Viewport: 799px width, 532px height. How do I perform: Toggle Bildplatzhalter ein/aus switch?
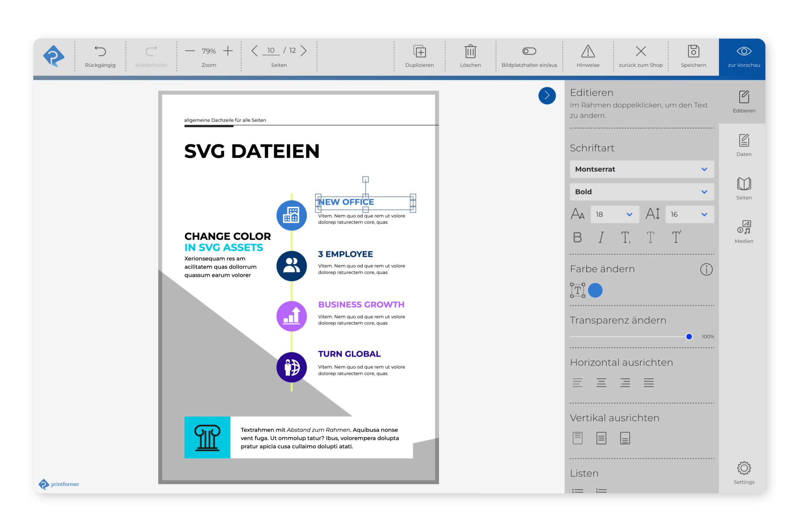(x=529, y=51)
